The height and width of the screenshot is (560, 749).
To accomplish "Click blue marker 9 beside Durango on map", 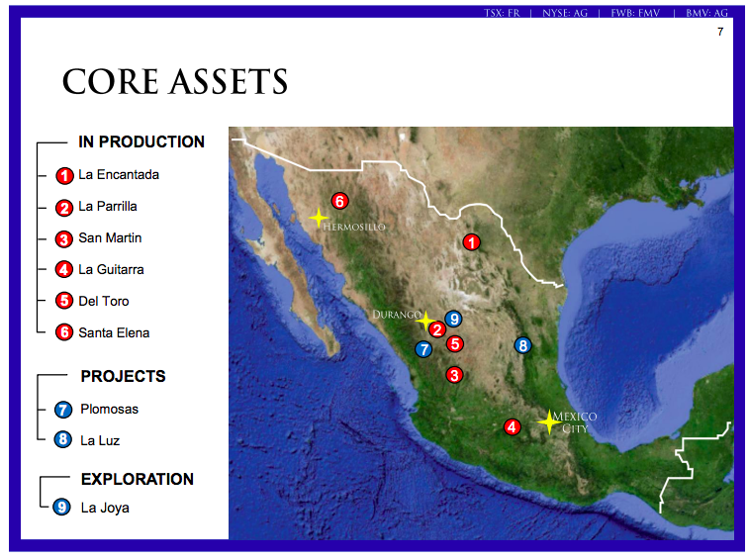I will point(453,319).
